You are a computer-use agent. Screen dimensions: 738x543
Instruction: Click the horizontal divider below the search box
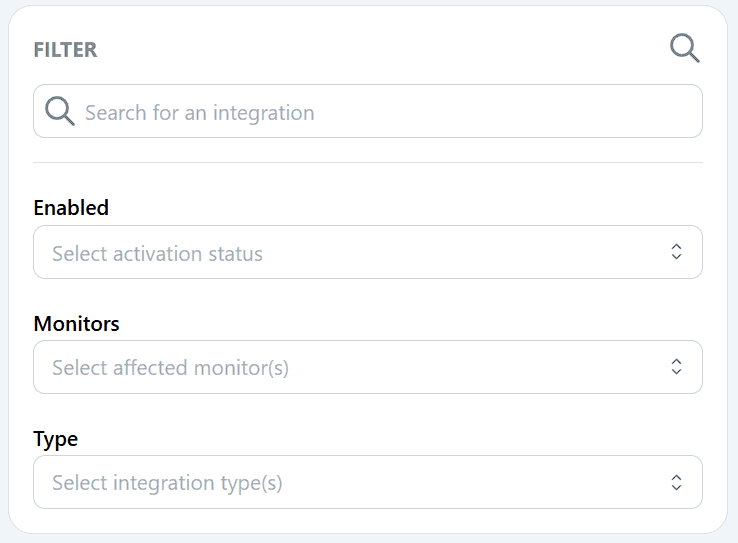point(368,163)
